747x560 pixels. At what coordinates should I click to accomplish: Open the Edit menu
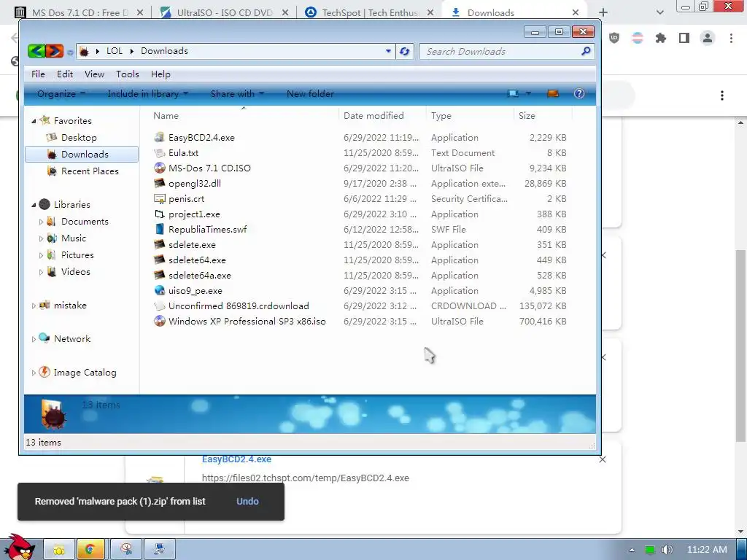coord(65,74)
